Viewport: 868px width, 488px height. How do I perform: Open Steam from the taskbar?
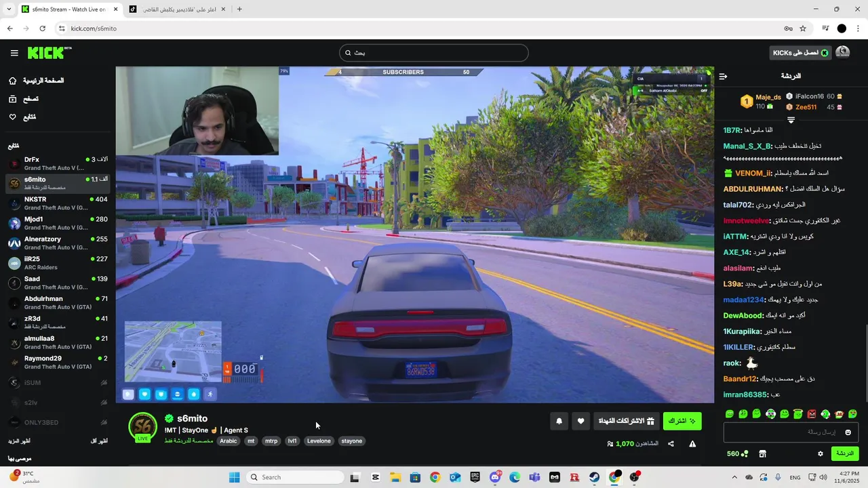(594, 477)
